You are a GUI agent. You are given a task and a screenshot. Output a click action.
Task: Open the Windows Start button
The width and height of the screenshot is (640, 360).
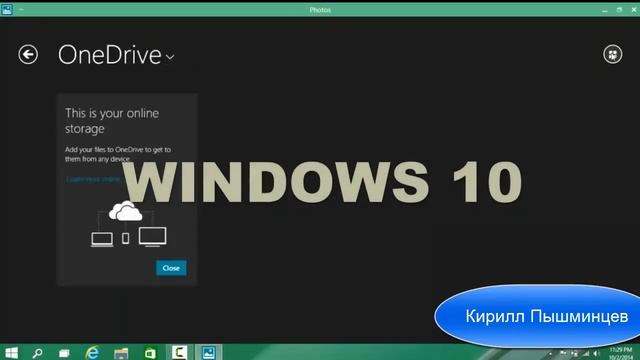(x=11, y=353)
